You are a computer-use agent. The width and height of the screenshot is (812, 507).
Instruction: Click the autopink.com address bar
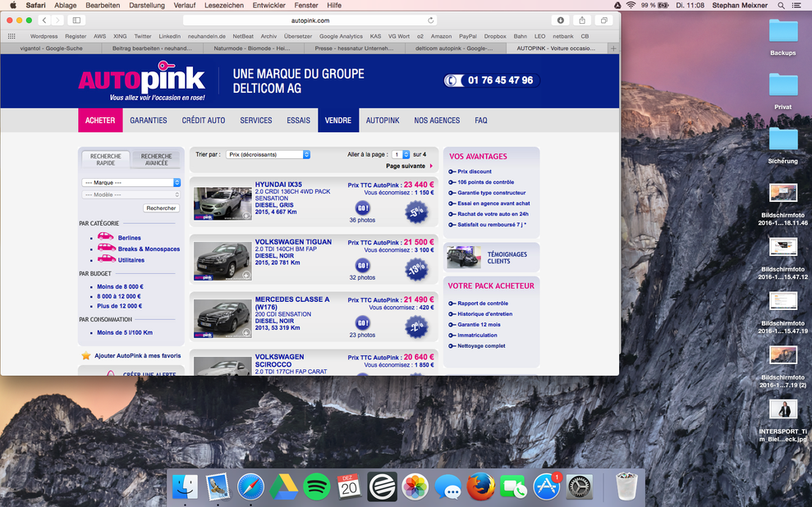310,21
